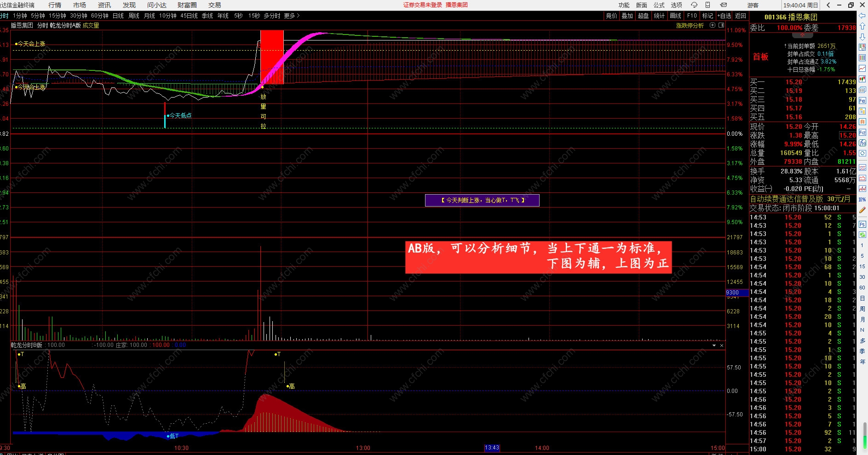Open the 问小达 menu
The height and width of the screenshot is (455, 868).
pos(157,5)
